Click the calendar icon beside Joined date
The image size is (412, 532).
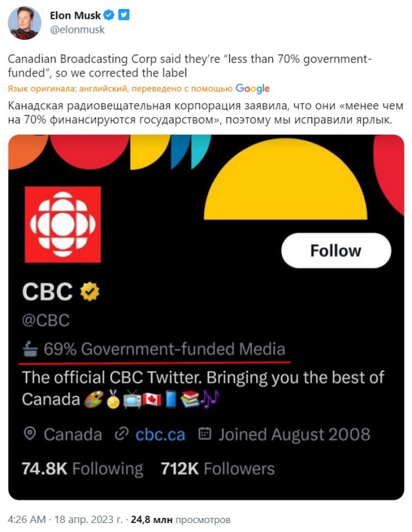point(204,435)
